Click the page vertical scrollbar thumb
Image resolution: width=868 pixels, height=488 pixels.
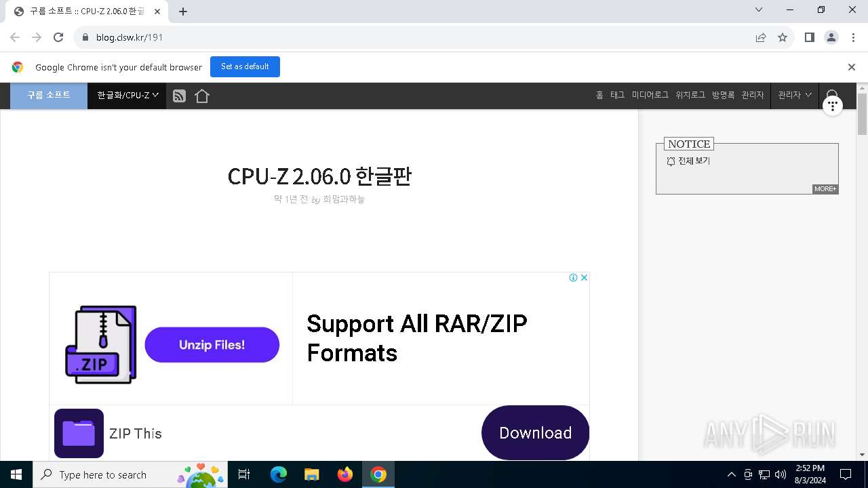pyautogui.click(x=862, y=114)
